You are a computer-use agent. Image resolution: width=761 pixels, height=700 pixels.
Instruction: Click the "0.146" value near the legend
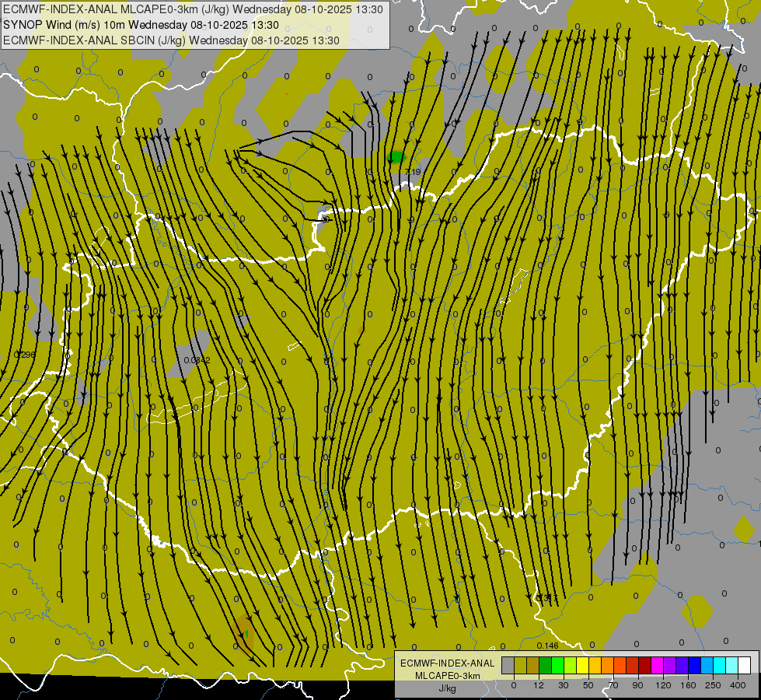pos(547,646)
